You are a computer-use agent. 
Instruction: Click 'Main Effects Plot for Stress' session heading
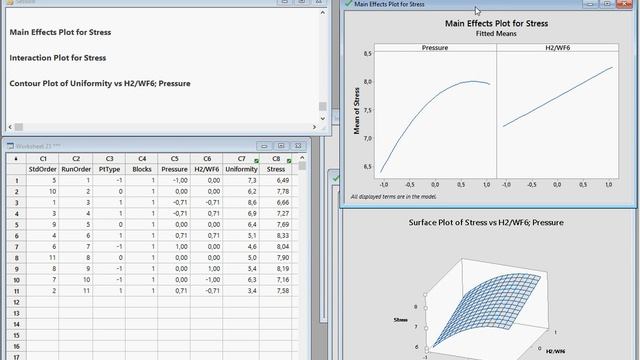pyautogui.click(x=60, y=32)
